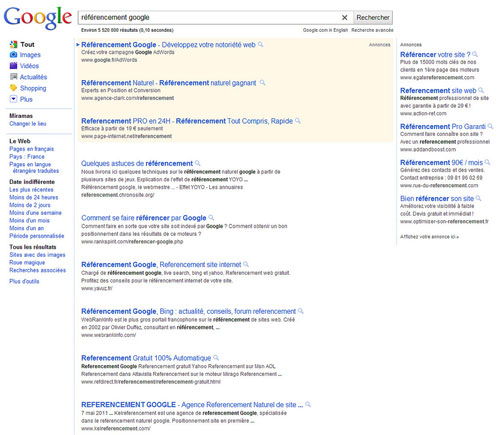Filter by Moins d'une semaine

point(35,213)
